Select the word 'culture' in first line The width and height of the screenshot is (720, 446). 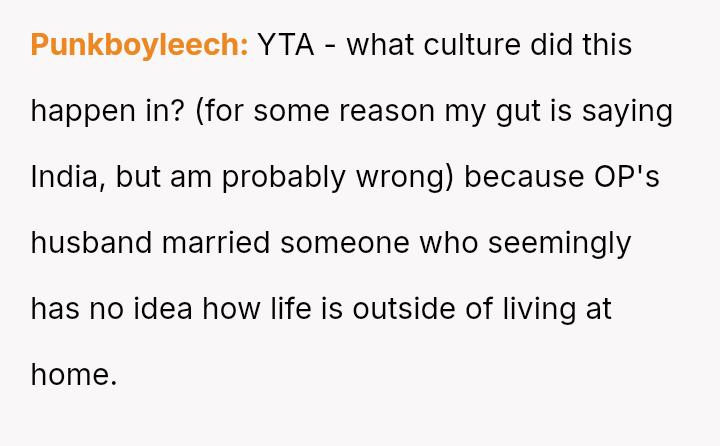tap(472, 45)
